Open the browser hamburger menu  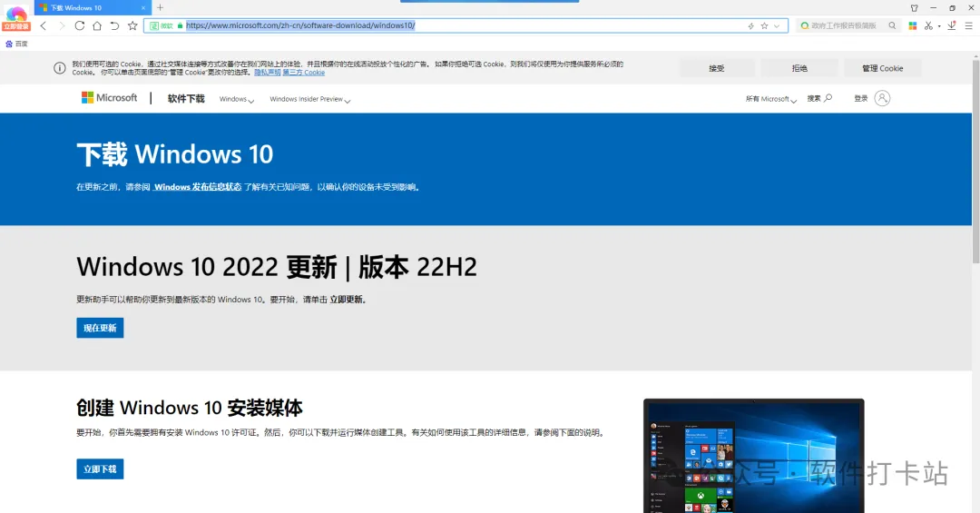tap(969, 25)
